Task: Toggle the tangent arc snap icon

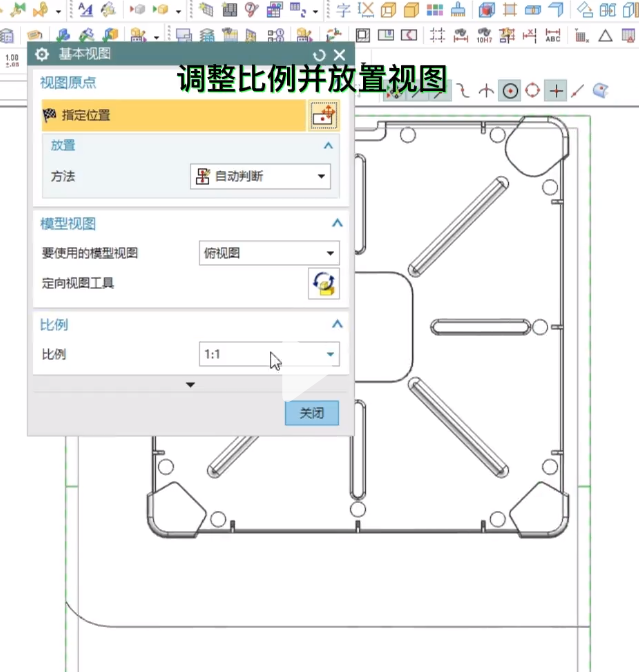Action: click(x=486, y=91)
